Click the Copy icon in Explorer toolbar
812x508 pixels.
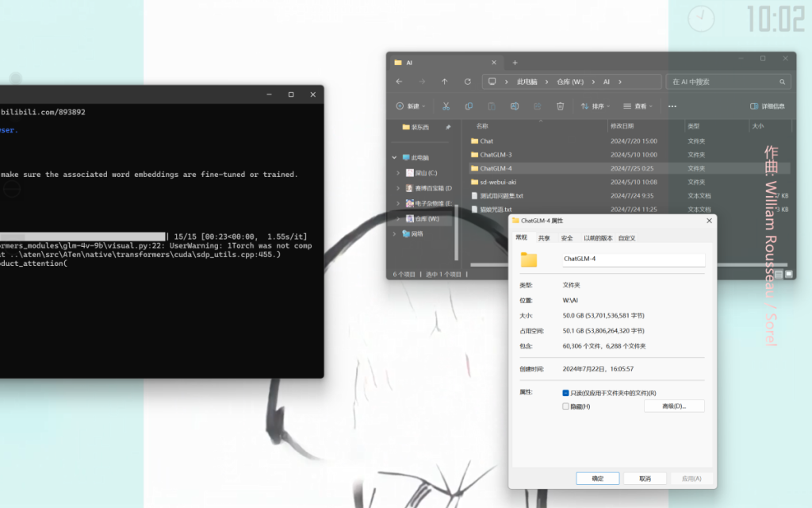click(x=469, y=106)
